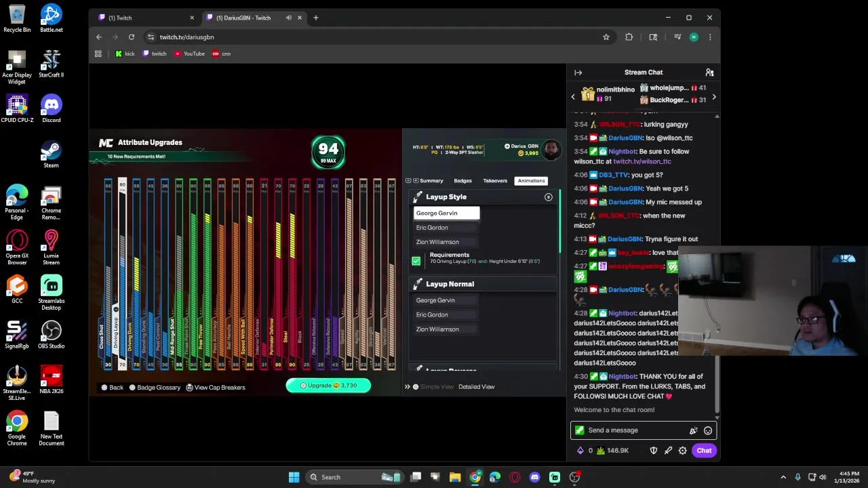
Task: Show hidden system tray icons
Action: click(783, 477)
